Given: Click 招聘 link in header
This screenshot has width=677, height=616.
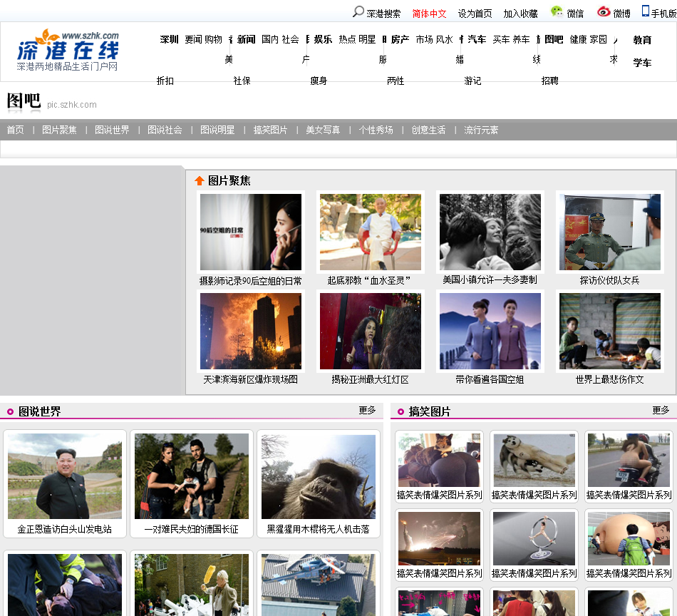Looking at the screenshot, I should (x=549, y=81).
